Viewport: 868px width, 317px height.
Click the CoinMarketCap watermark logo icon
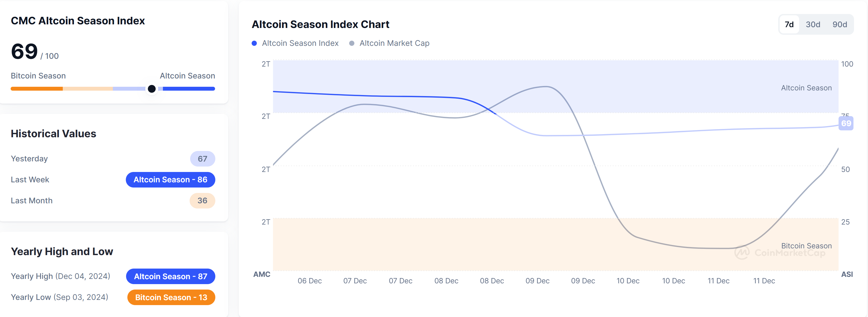click(742, 253)
